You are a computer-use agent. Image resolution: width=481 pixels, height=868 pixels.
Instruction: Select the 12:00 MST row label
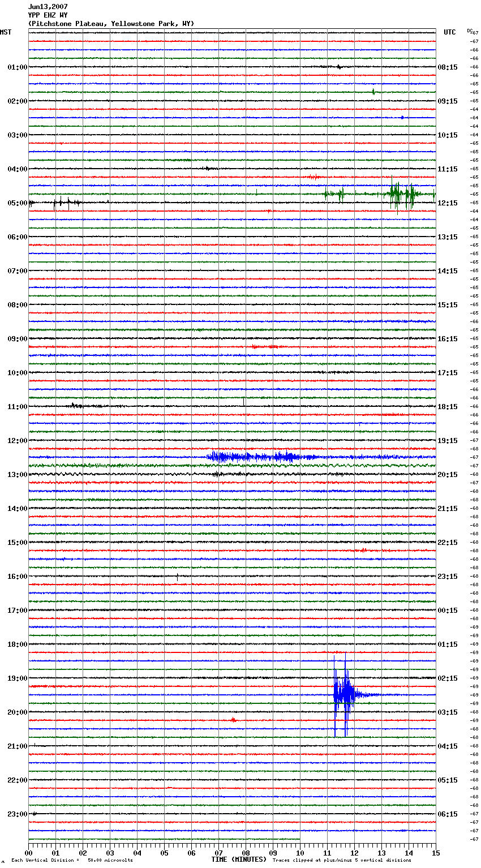point(18,441)
